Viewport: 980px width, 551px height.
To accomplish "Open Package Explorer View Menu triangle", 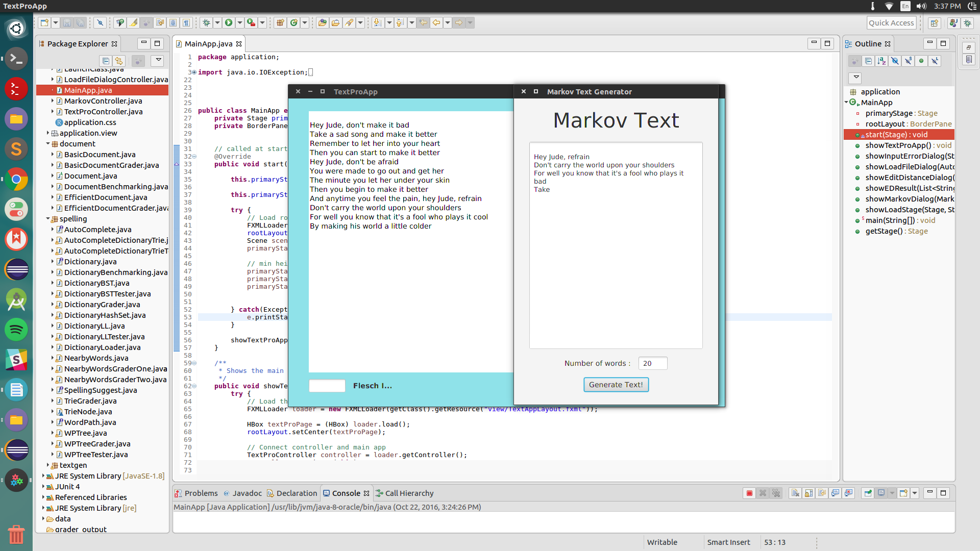I will (159, 60).
